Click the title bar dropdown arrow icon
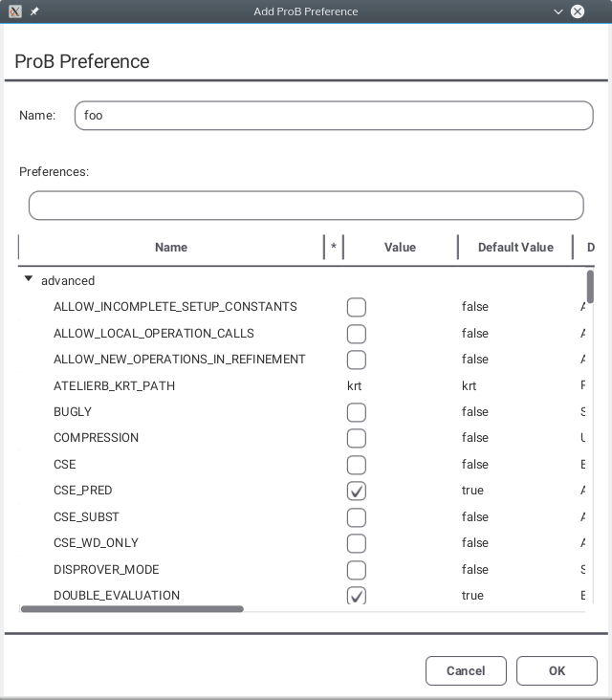This screenshot has height=700, width=612. coord(558,11)
